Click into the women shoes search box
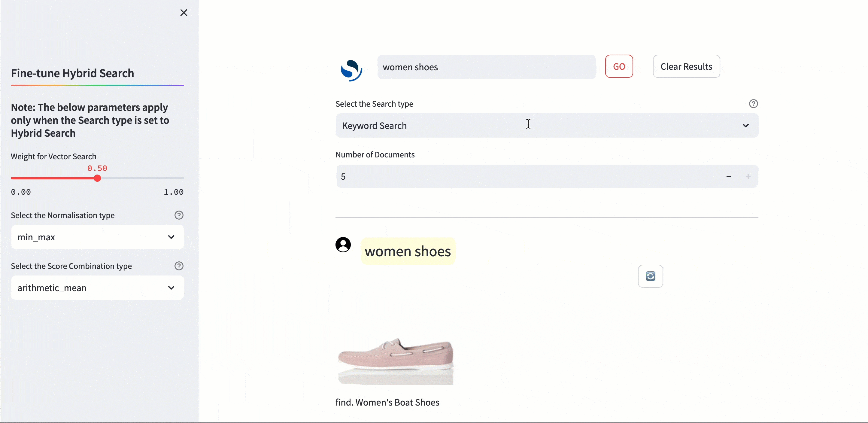The width and height of the screenshot is (868, 423). click(x=486, y=67)
